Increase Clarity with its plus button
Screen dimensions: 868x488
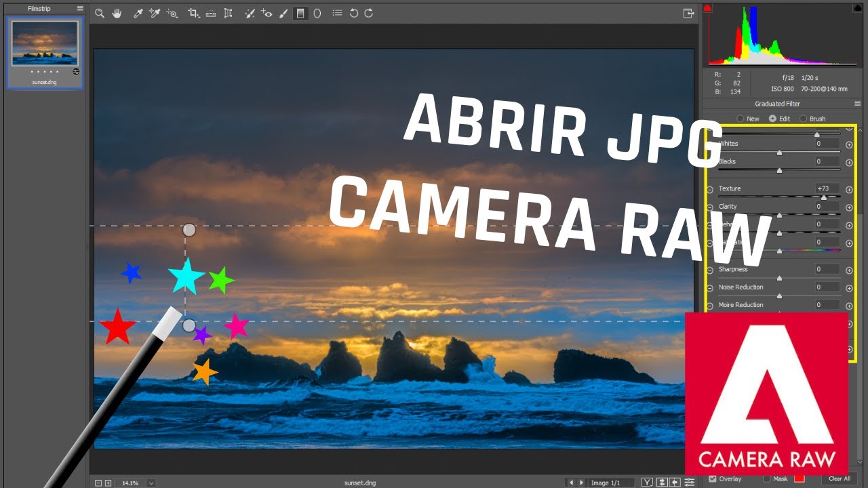(x=849, y=207)
